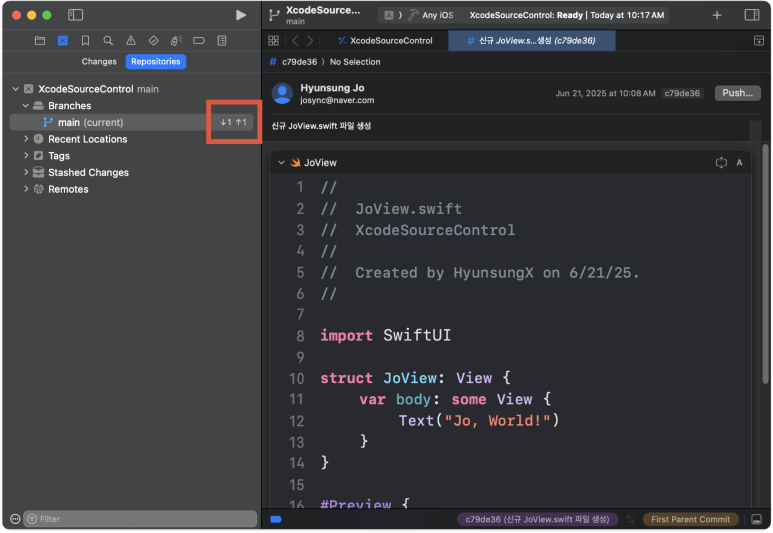Open the Bookmark navigator icon

click(x=85, y=40)
